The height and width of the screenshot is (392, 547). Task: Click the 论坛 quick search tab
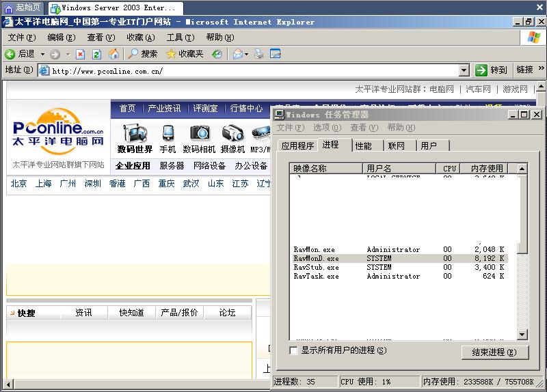[227, 313]
